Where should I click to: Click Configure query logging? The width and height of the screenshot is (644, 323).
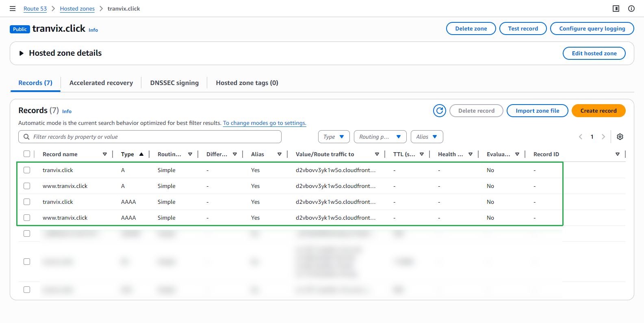click(x=592, y=28)
